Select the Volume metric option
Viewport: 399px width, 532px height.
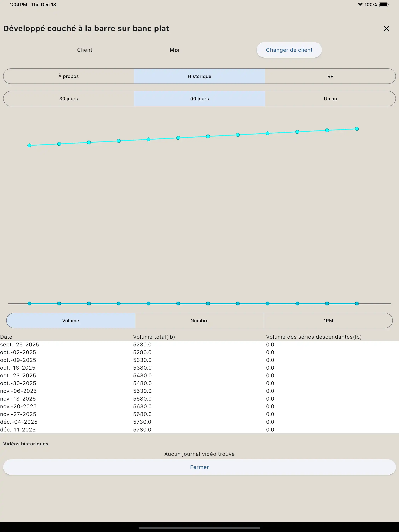click(70, 321)
